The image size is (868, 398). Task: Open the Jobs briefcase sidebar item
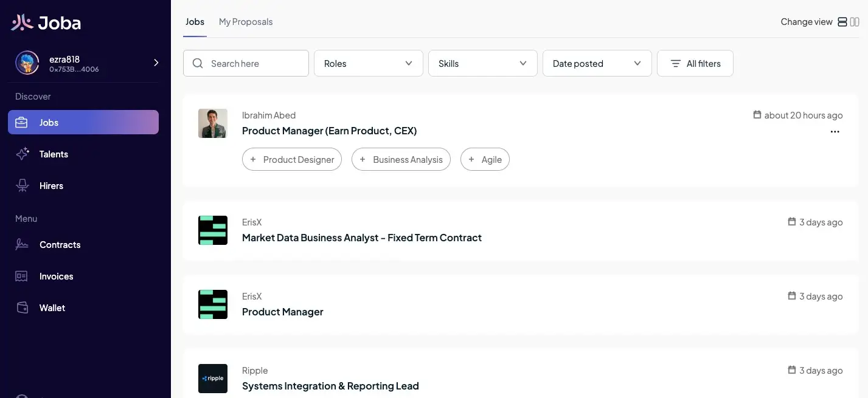(22, 122)
